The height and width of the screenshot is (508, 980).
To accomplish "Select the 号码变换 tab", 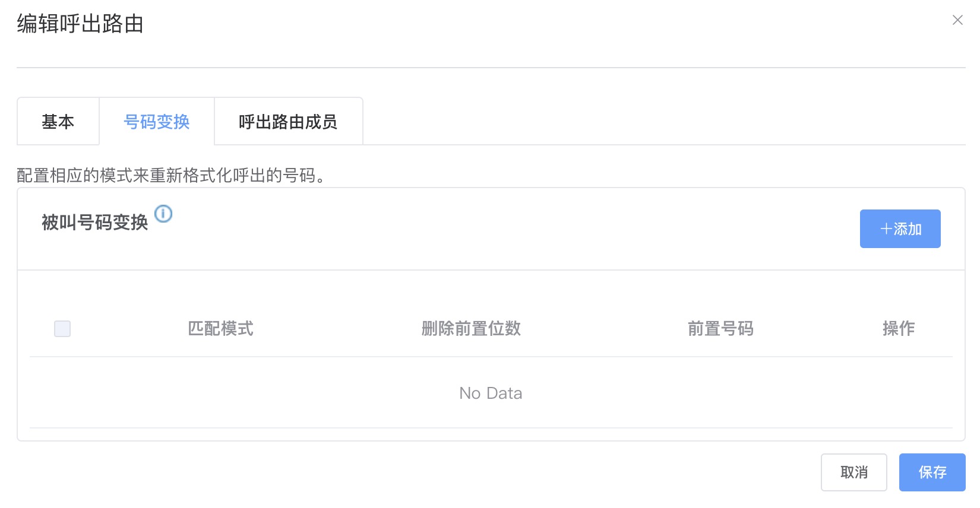I will click(156, 121).
